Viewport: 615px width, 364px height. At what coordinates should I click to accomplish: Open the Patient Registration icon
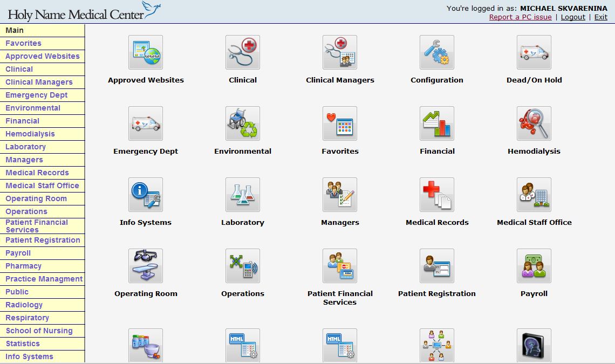click(437, 266)
